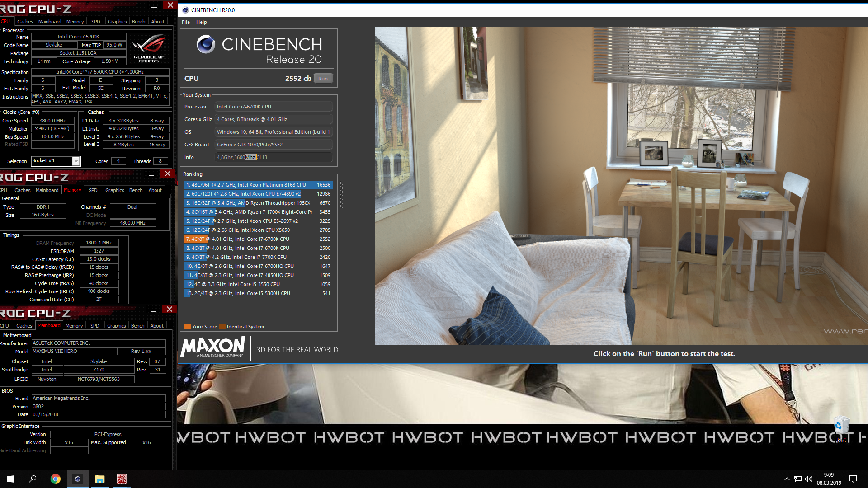This screenshot has height=488, width=868.
Task: Click the taskbar clock and date
Action: coord(829,479)
